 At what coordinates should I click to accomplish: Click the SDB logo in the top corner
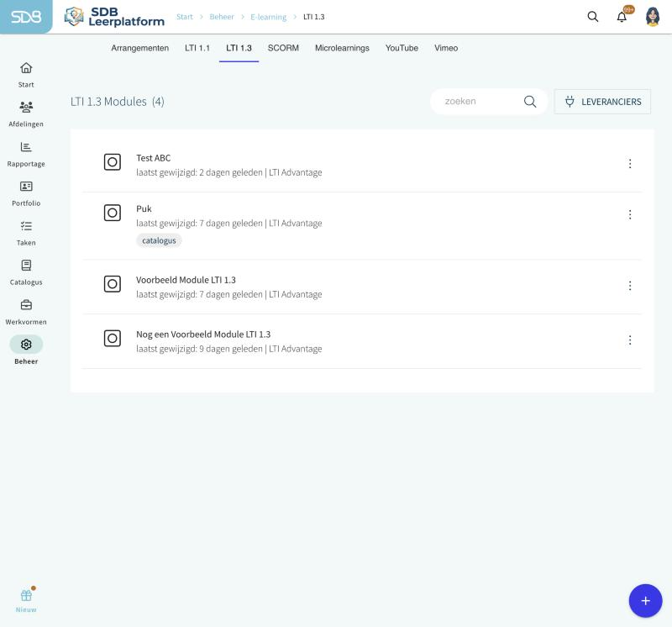(x=26, y=17)
